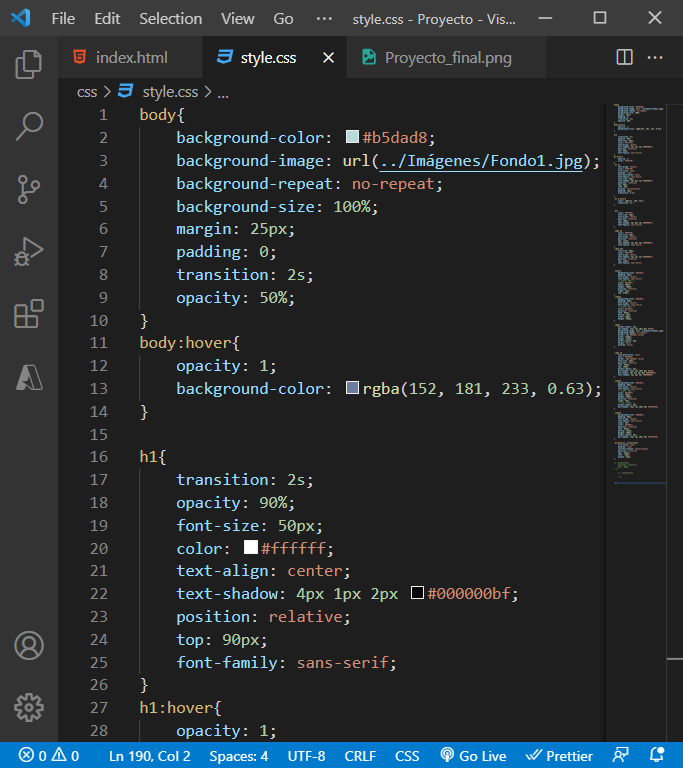Open the Search view
Viewport: 683px width, 768px height.
[28, 126]
